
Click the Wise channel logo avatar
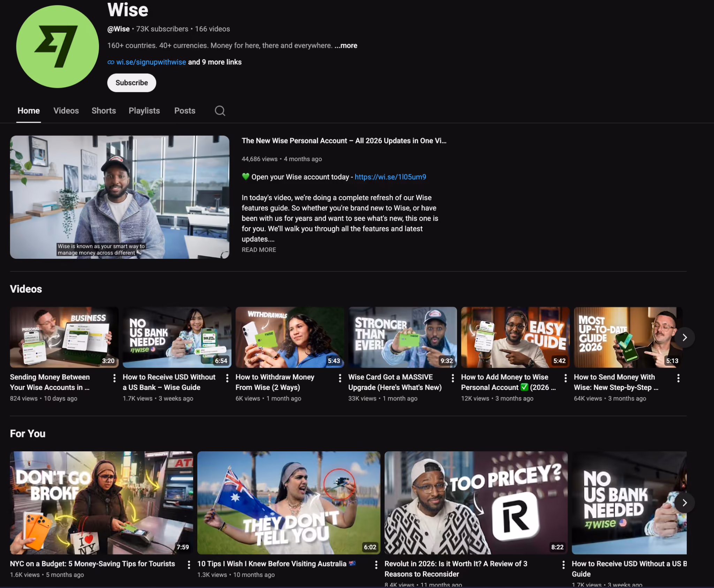pyautogui.click(x=58, y=46)
